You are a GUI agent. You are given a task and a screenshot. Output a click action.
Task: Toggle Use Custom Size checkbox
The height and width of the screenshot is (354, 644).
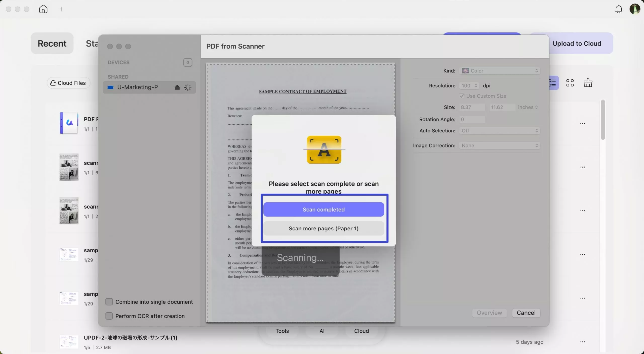(x=462, y=96)
